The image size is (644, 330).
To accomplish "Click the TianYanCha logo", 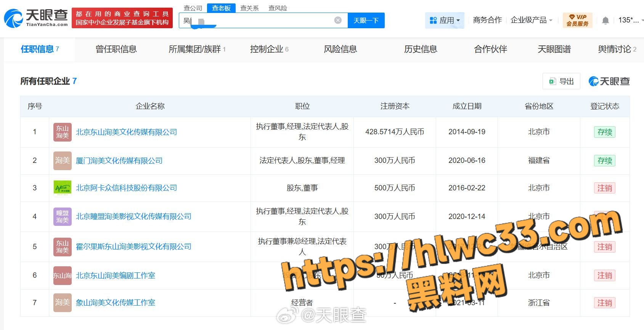I will [x=36, y=18].
